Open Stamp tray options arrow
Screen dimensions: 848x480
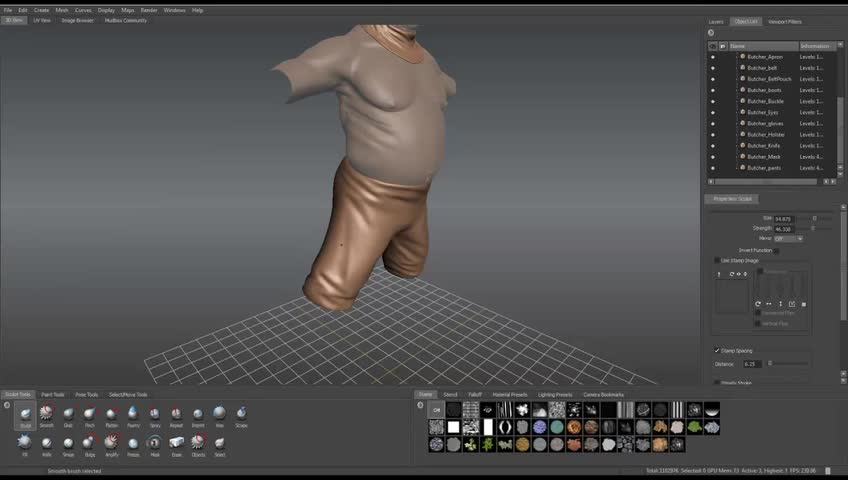420,405
